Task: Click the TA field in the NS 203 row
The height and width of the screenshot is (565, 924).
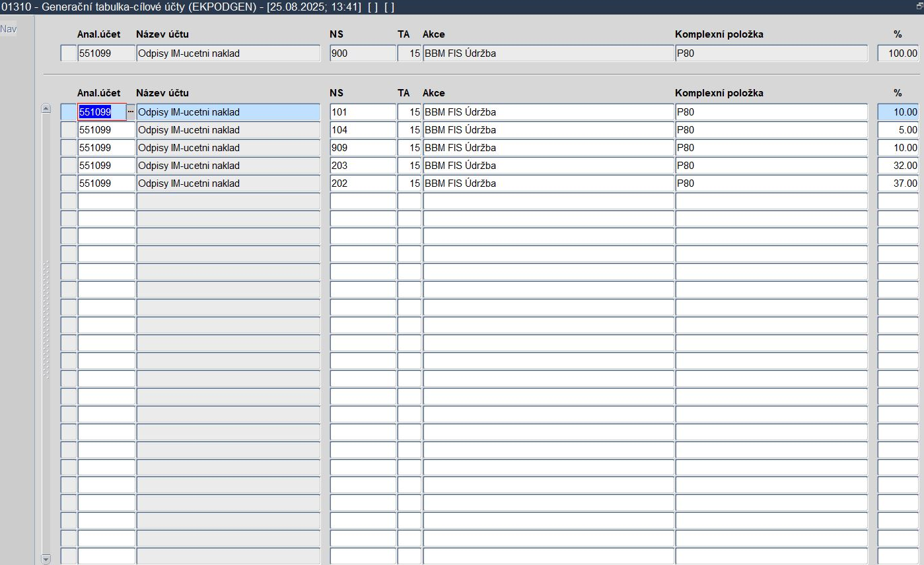Action: click(x=409, y=166)
